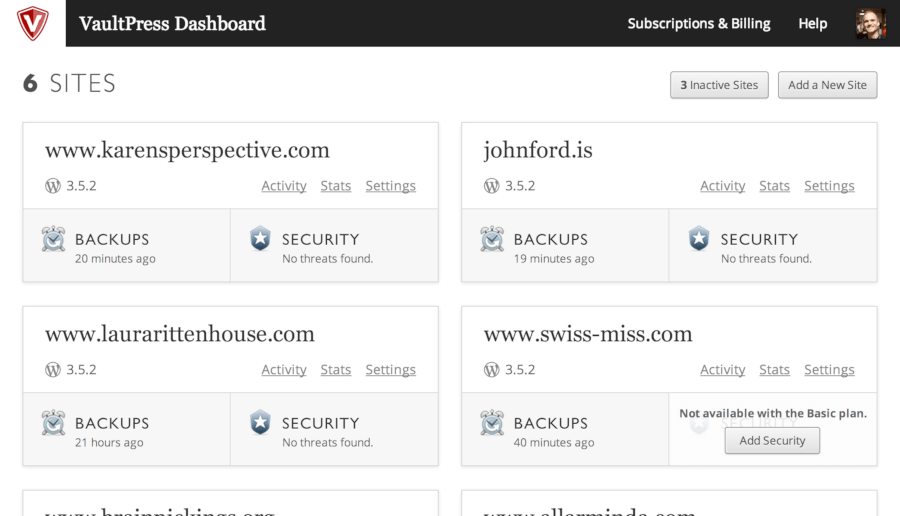The image size is (900, 516).
Task: Click the Backups clock icon for karensperspective.com
Action: click(x=54, y=239)
